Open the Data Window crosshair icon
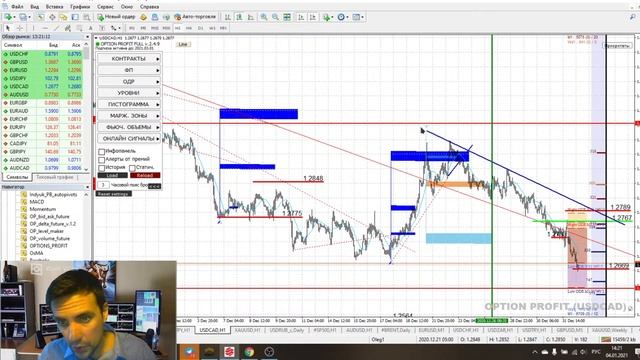 tap(52, 17)
